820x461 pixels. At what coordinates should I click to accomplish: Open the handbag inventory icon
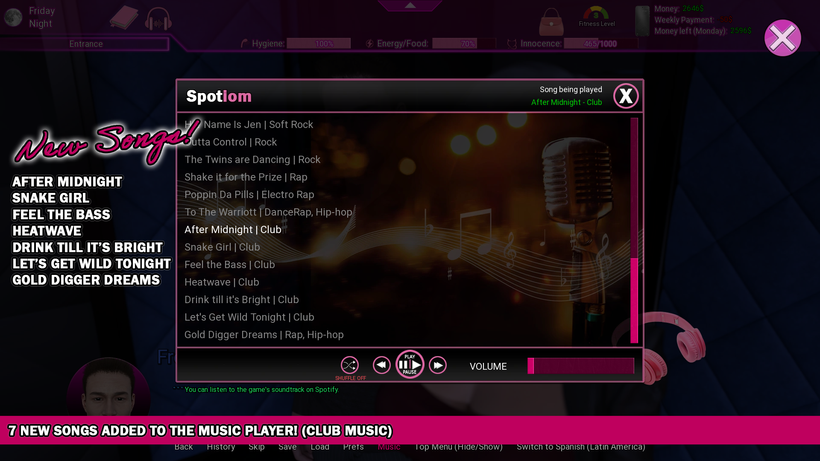551,21
